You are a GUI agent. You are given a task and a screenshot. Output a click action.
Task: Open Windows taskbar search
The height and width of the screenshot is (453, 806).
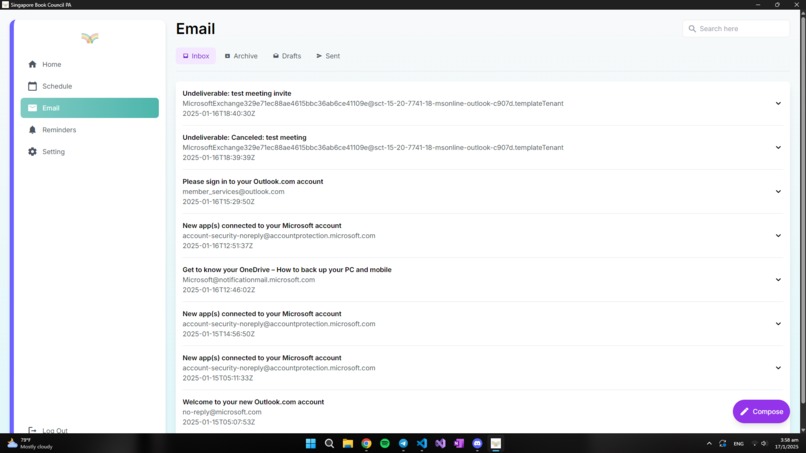point(329,443)
